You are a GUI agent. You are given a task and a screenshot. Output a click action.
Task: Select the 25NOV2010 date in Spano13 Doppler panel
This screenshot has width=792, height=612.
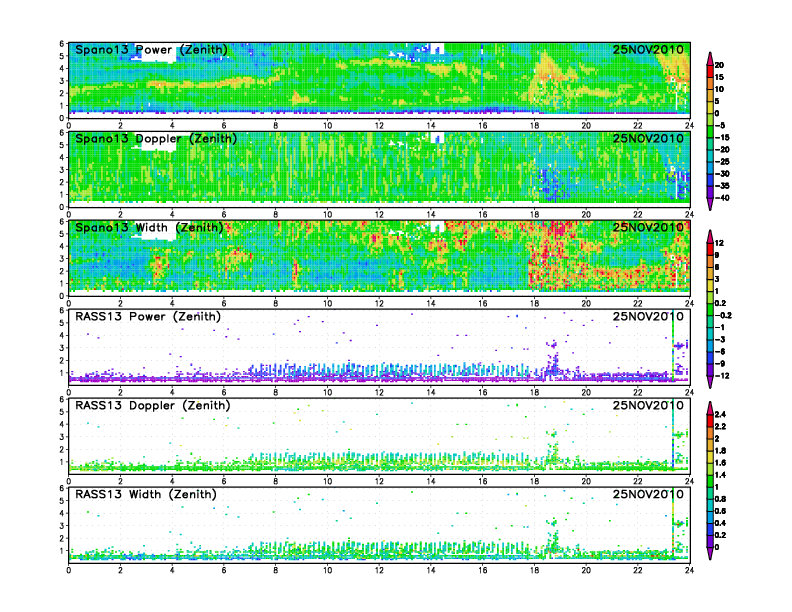click(x=648, y=139)
